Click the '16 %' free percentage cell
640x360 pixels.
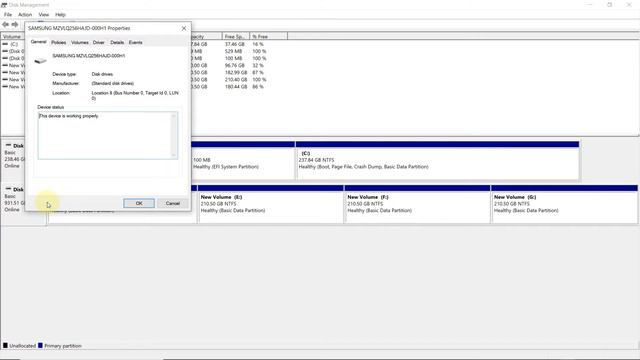258,44
